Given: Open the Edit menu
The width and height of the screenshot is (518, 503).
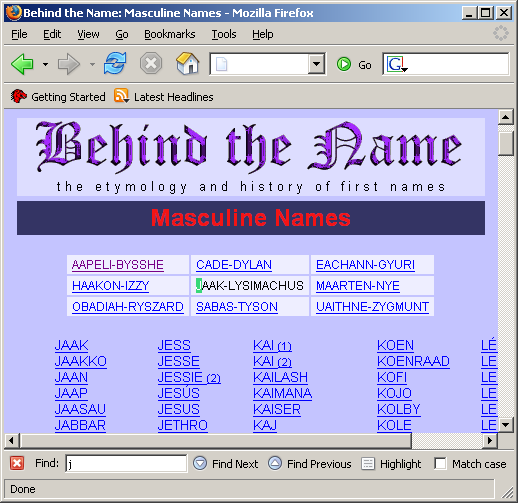Looking at the screenshot, I should pyautogui.click(x=52, y=34).
